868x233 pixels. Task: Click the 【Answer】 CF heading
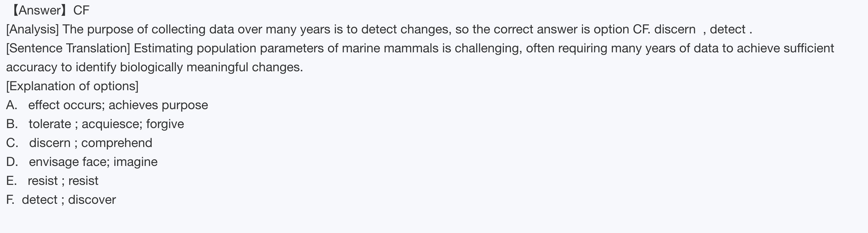(x=50, y=11)
